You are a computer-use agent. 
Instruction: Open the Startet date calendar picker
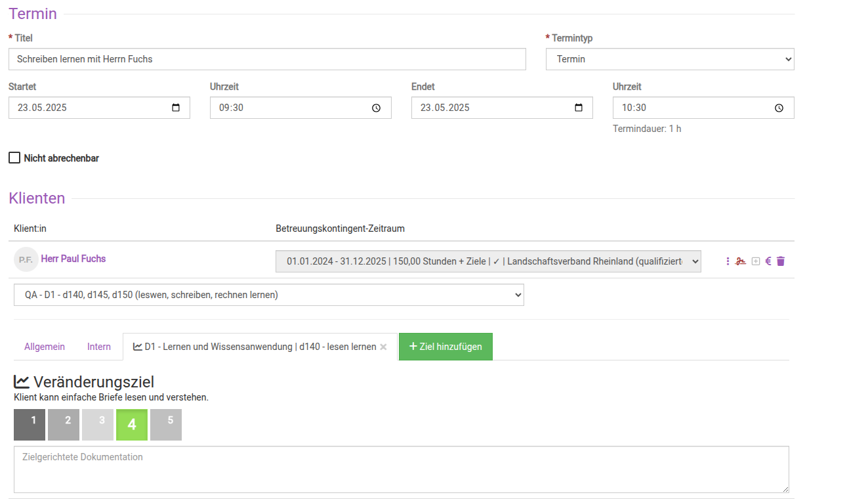pos(176,108)
